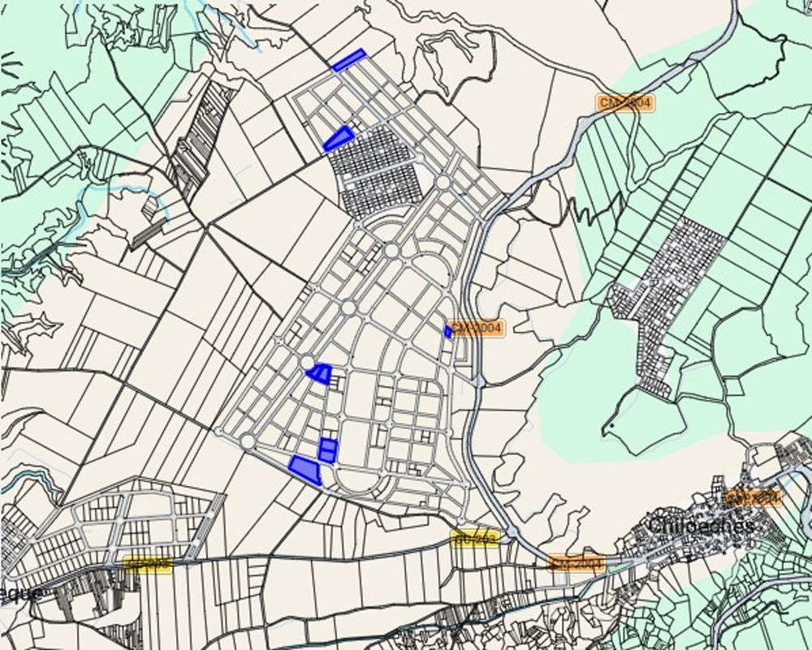Click the blue parcel beside the dense street grid
Image resolution: width=812 pixels, height=650 pixels.
[x=338, y=139]
